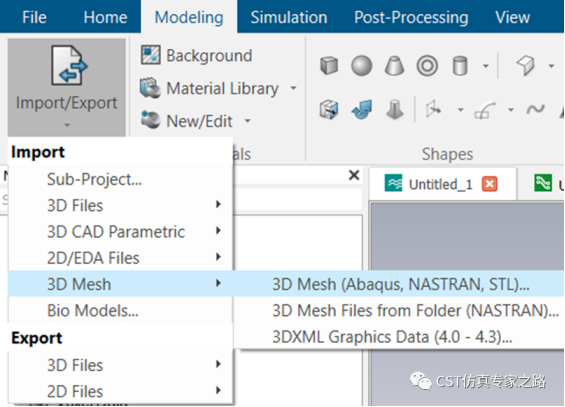The image size is (565, 407).
Task: Click the Background material icon
Action: pos(150,55)
